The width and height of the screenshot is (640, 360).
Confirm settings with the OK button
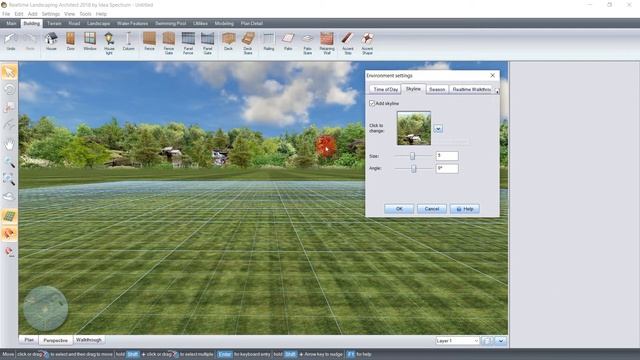coord(399,209)
